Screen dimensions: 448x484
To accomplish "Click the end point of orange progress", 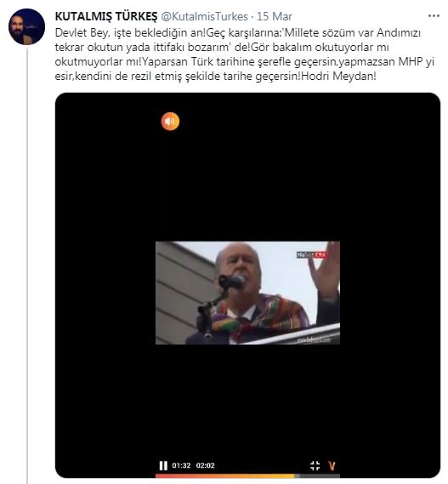I will coord(295,475).
